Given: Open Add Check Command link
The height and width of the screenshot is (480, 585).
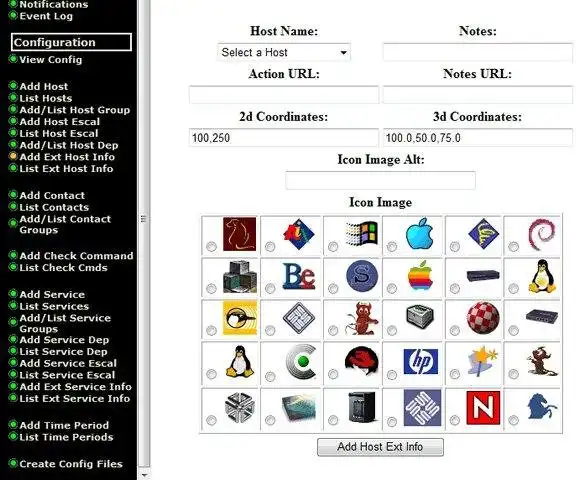Looking at the screenshot, I should [x=76, y=256].
